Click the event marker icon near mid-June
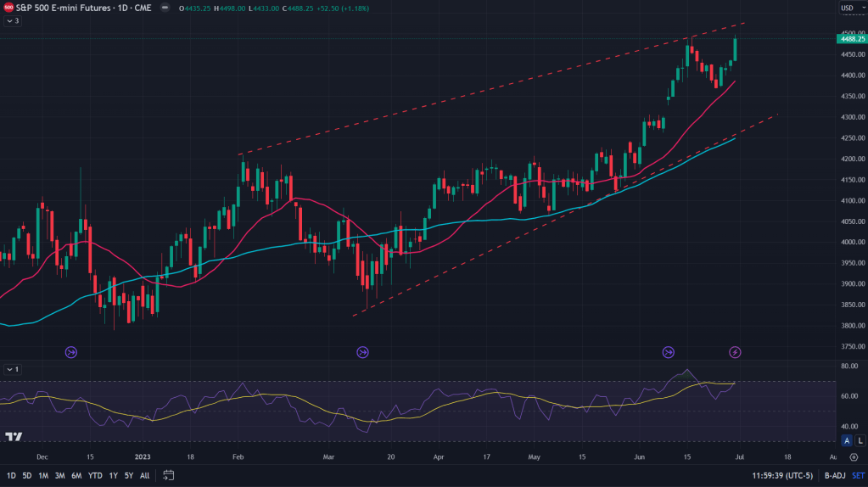 coord(668,351)
